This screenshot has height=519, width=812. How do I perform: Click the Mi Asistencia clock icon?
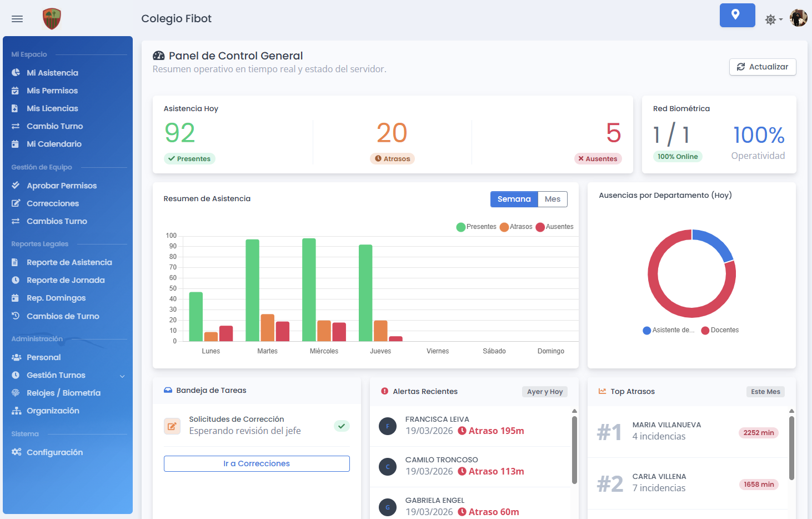[x=17, y=73]
